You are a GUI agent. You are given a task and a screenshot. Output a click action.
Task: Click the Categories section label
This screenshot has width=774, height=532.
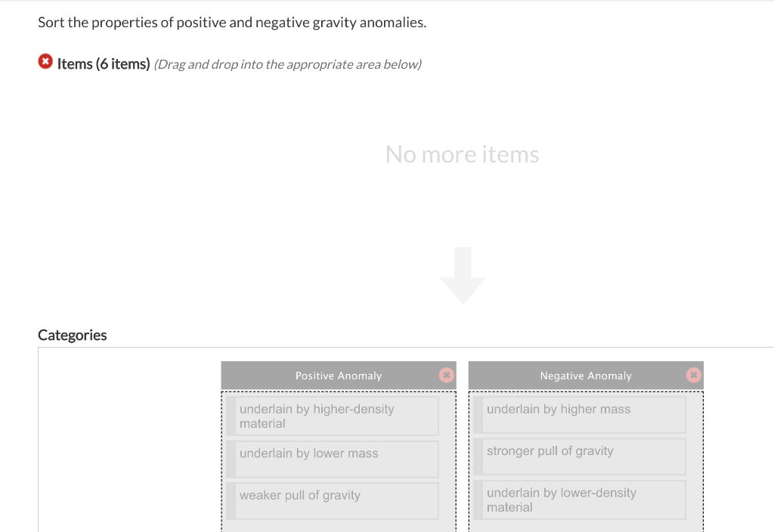(72, 335)
